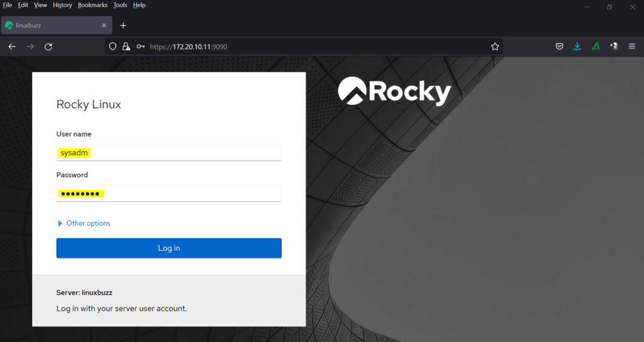The width and height of the screenshot is (644, 342).
Task: Reload the current page
Action: [48, 47]
